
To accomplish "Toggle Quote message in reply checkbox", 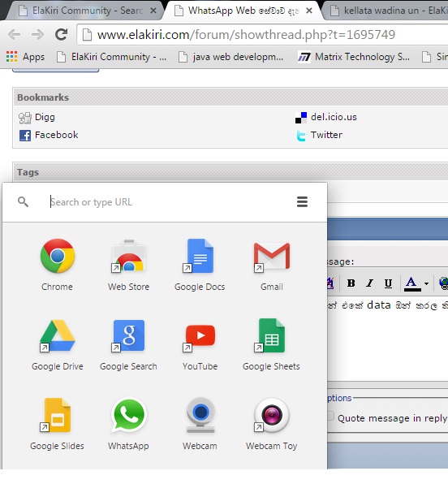I will click(331, 416).
